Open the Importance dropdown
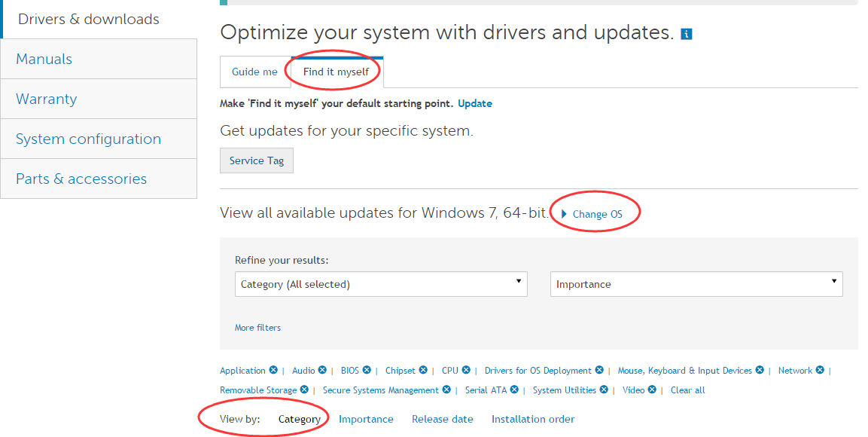Screen dimensions: 868x437 696,284
